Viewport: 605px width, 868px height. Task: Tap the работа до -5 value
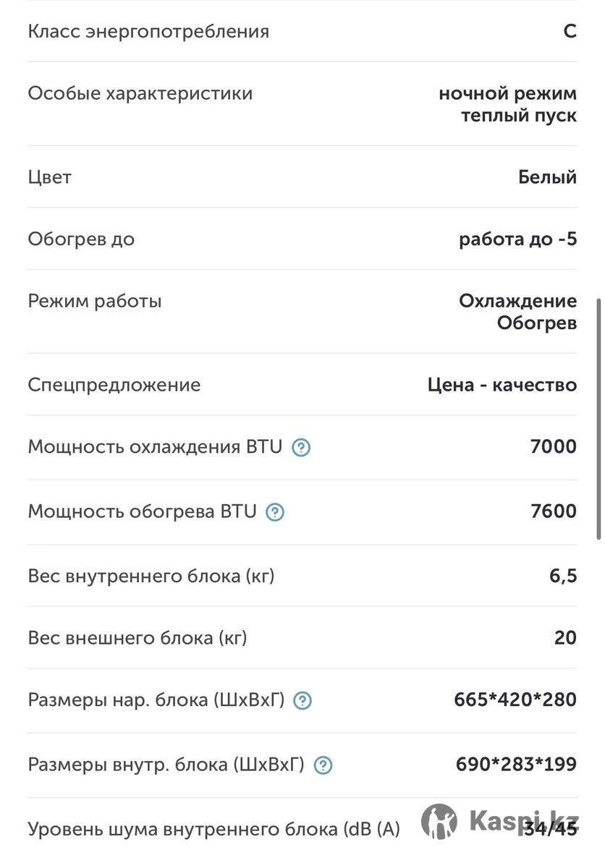pos(518,239)
